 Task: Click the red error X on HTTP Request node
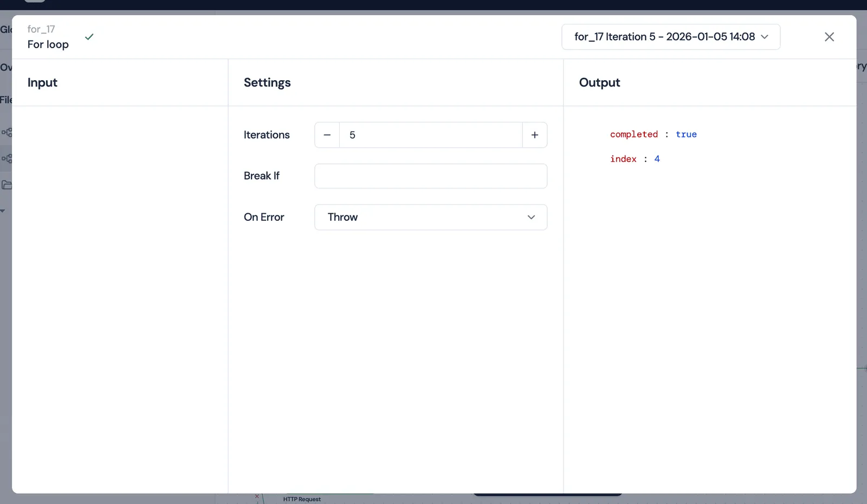(256, 496)
